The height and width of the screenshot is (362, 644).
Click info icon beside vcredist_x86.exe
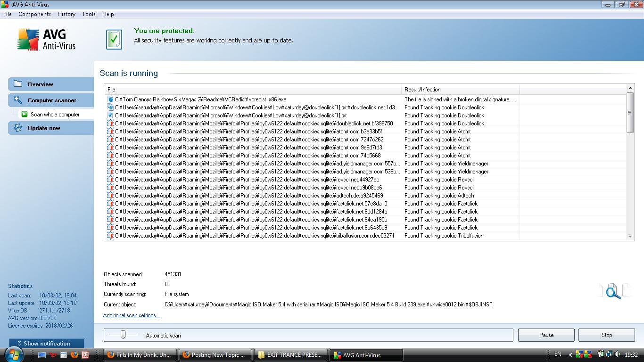coord(110,99)
